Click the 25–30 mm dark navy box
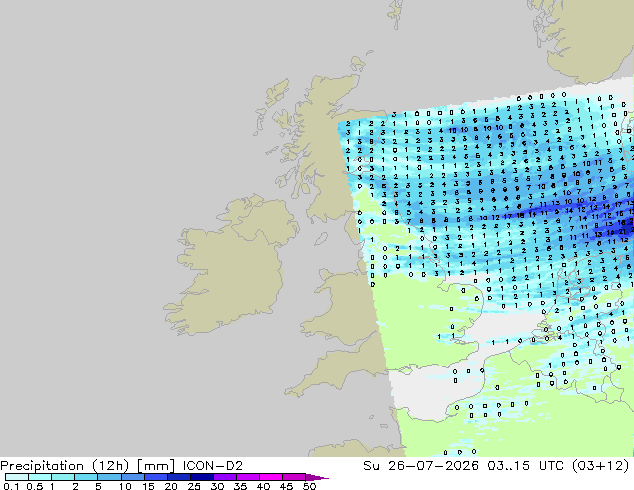Viewport: 634px width, 490px height. [x=201, y=477]
